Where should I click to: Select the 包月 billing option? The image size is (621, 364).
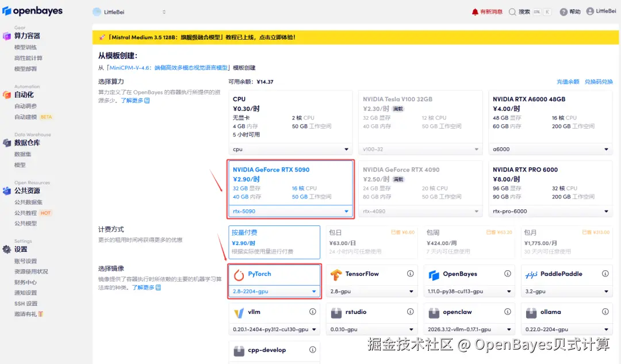(567, 242)
